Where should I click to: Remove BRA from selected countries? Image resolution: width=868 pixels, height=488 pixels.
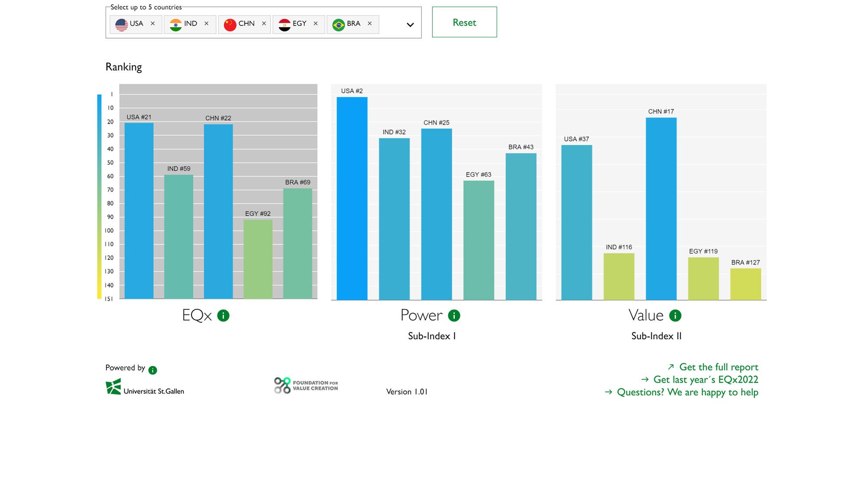tap(370, 24)
